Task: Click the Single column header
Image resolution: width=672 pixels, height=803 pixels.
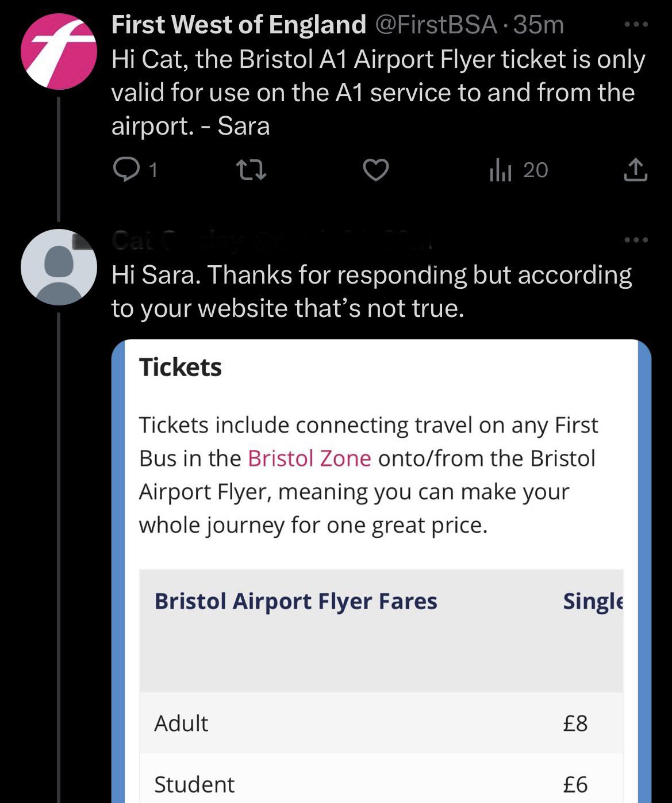Action: pos(592,601)
